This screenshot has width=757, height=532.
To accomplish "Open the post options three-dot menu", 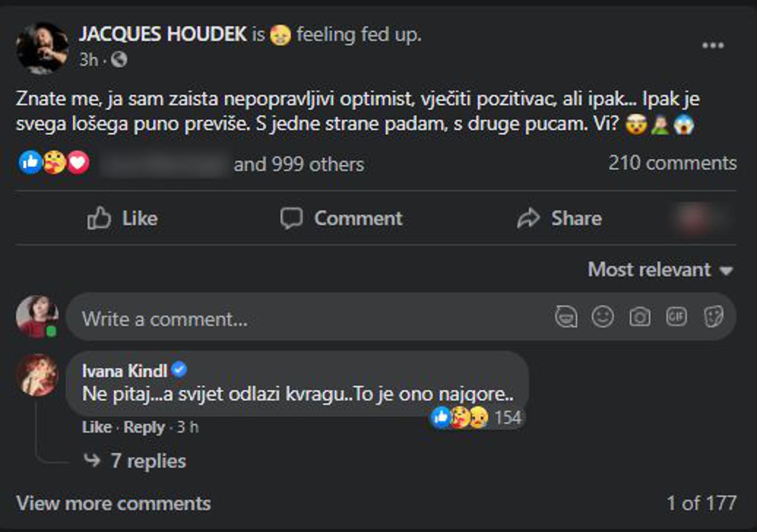I will [x=713, y=46].
